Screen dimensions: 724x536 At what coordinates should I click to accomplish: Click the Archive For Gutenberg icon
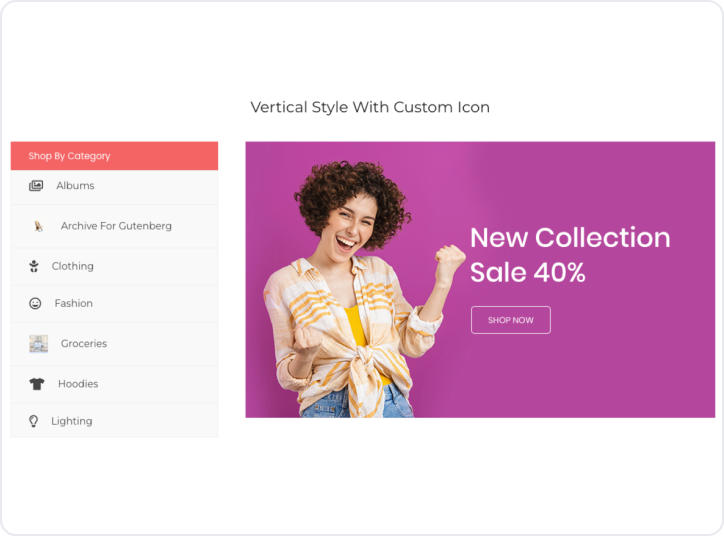[38, 226]
